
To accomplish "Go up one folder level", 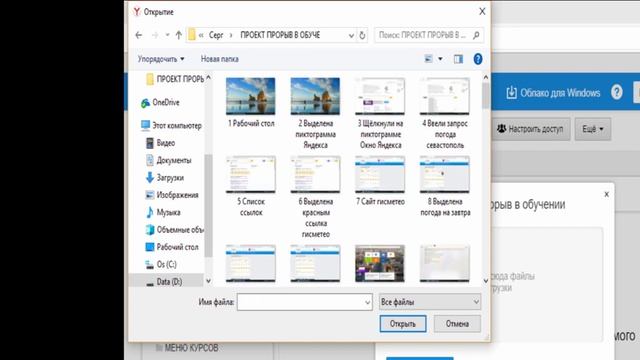I will [178, 35].
